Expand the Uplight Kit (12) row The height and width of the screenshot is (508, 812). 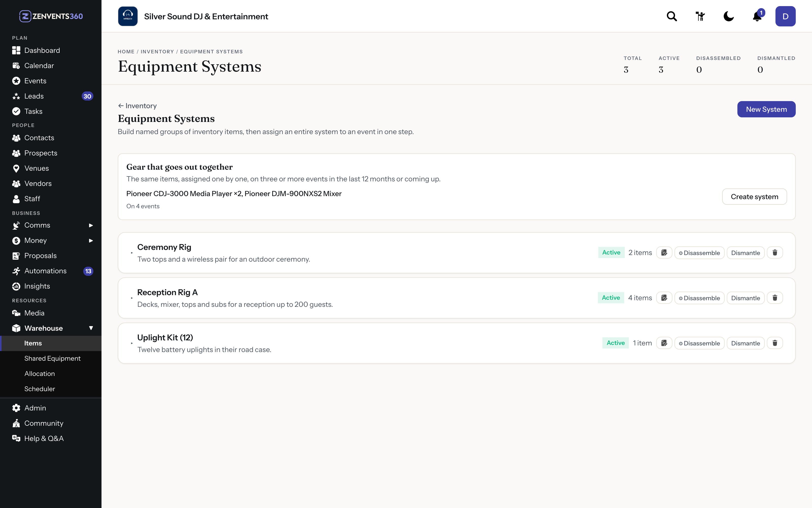132,343
